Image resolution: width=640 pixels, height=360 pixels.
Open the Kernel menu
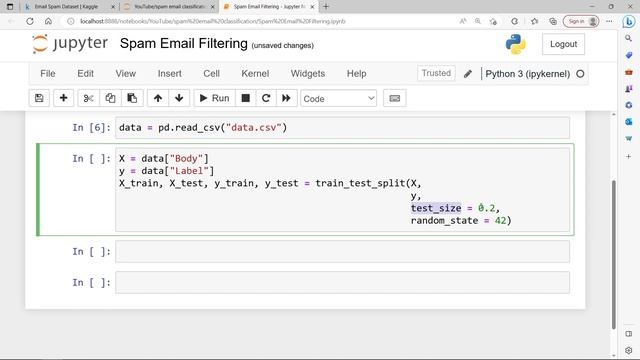point(255,73)
